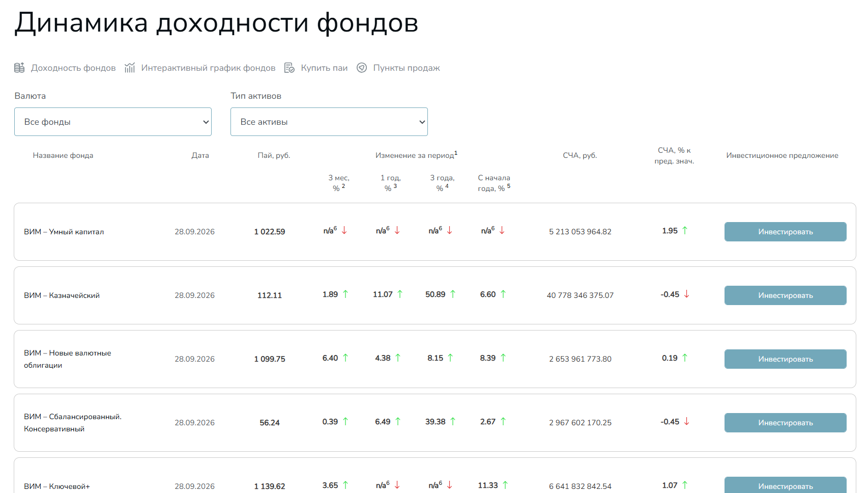The height and width of the screenshot is (493, 868).
Task: Click the 11.33 year-to-date value
Action: 488,485
